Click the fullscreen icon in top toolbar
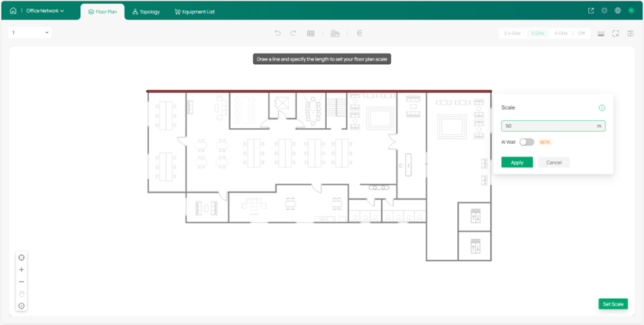 coord(616,34)
